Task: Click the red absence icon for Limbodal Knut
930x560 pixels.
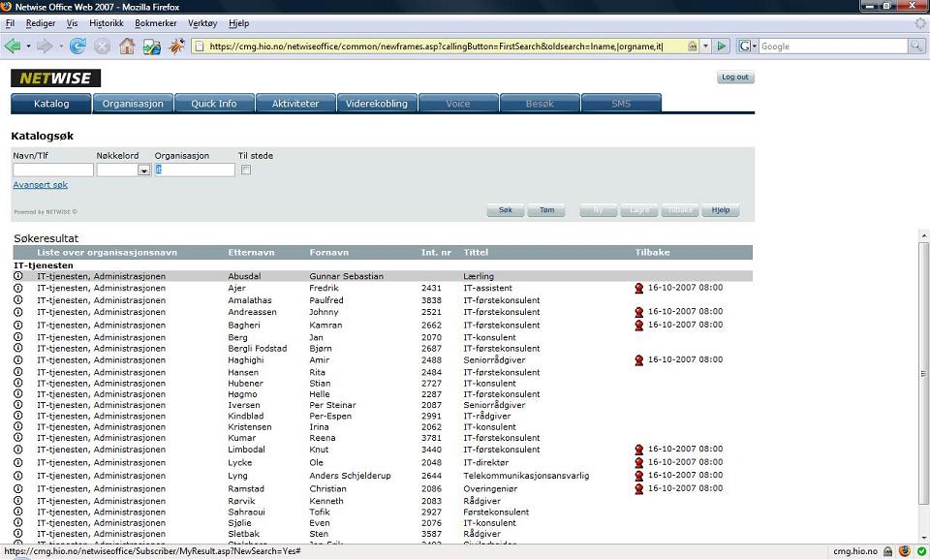Action: (x=638, y=450)
